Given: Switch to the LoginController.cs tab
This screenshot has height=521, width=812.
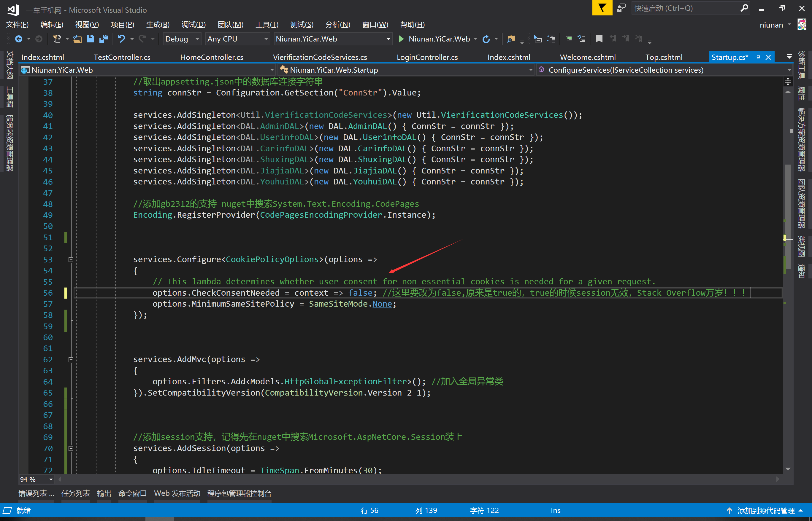Looking at the screenshot, I should [x=427, y=57].
